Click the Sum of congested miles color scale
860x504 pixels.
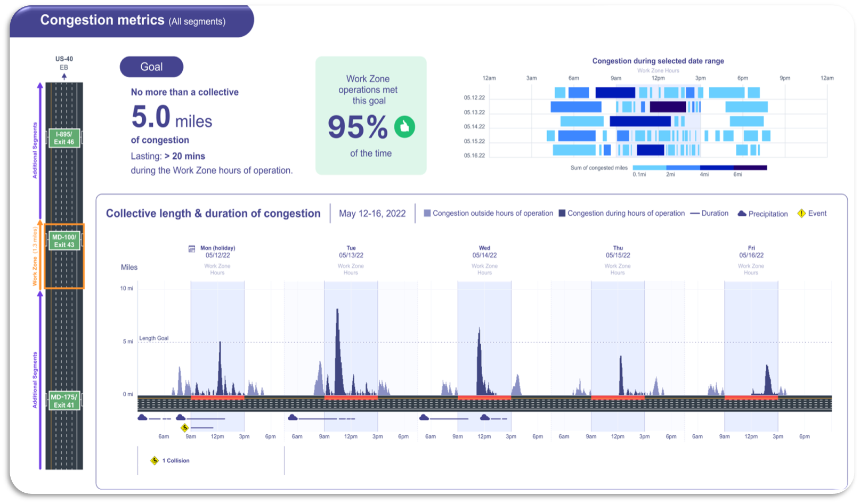tap(699, 168)
